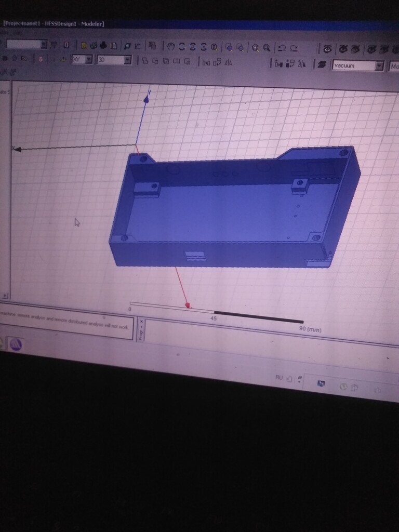Select the Pan hand tool

pos(170,46)
